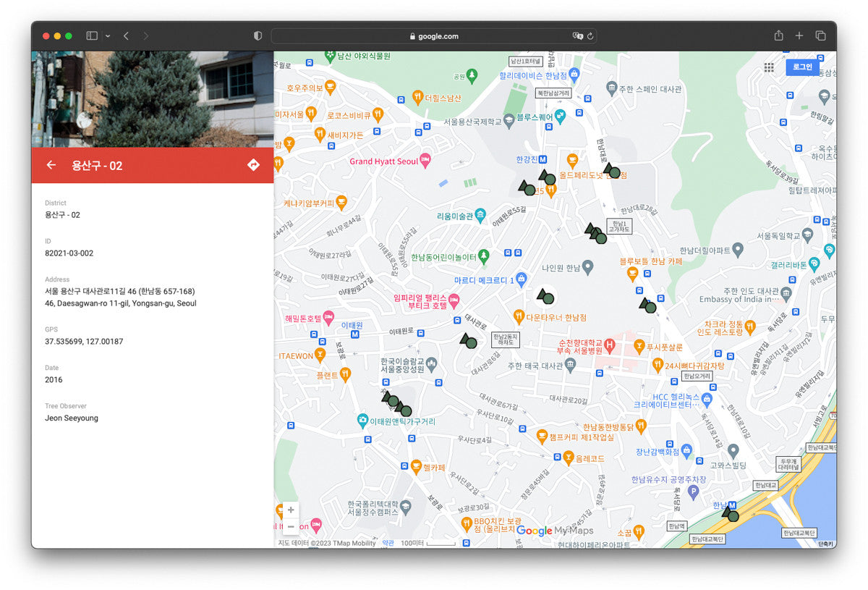
Task: Click the tree photo thumbnail
Action: pos(152,99)
